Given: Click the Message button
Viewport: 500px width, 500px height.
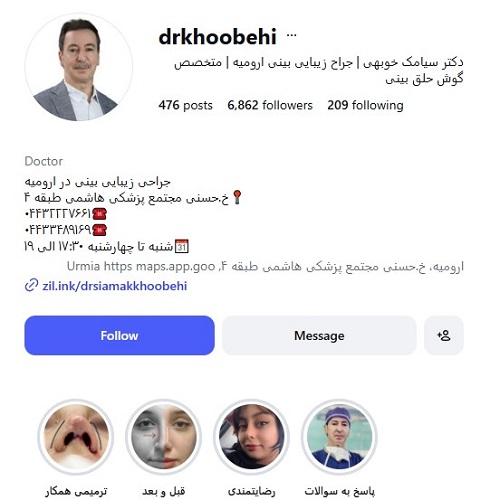Looking at the screenshot, I should click(319, 335).
